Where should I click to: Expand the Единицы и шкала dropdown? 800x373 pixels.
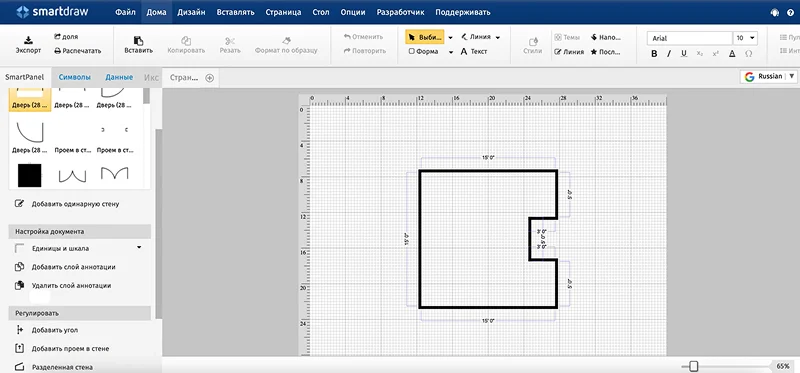pos(139,248)
